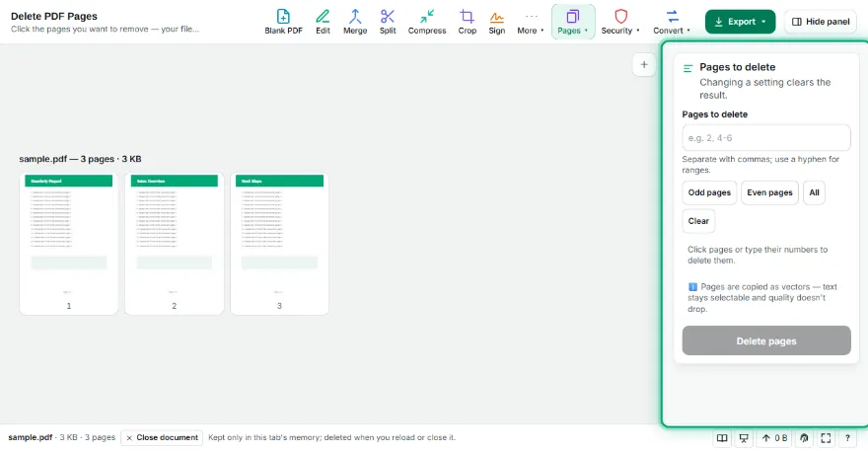Click the blue info icon before 'Pages are copied as vectors'
The image size is (868, 451).
(692, 287)
